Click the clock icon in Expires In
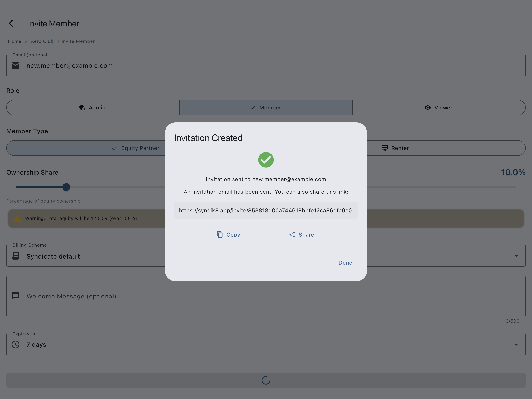 click(16, 344)
